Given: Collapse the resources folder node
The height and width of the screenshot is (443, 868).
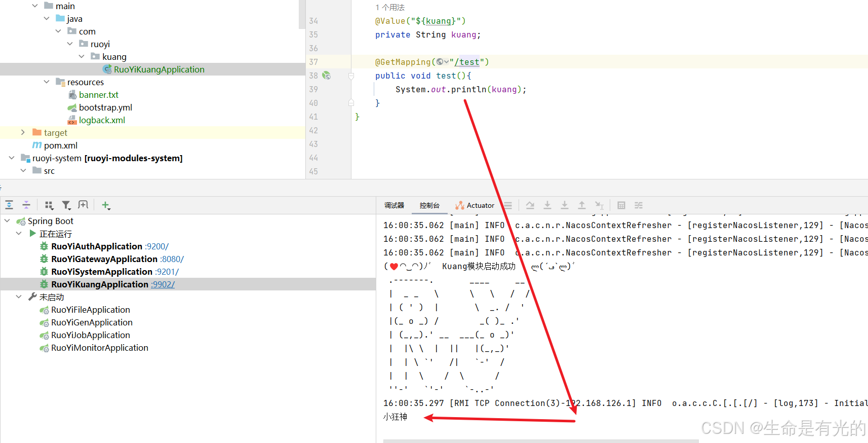Looking at the screenshot, I should (47, 82).
